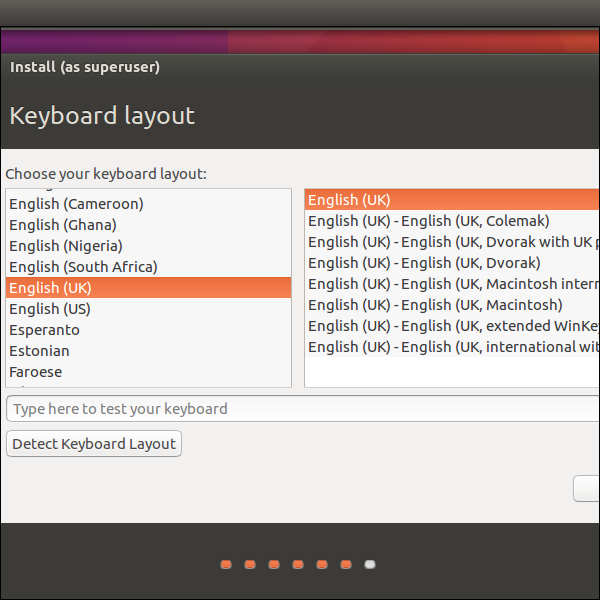Select English (UK, Dvorak with UK punctuation) variant
The height and width of the screenshot is (600, 600).
(452, 242)
